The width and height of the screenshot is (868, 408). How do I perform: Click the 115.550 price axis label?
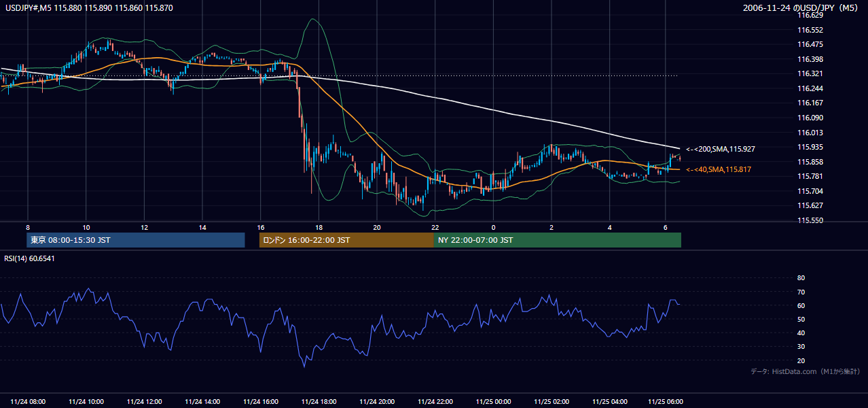(x=810, y=220)
